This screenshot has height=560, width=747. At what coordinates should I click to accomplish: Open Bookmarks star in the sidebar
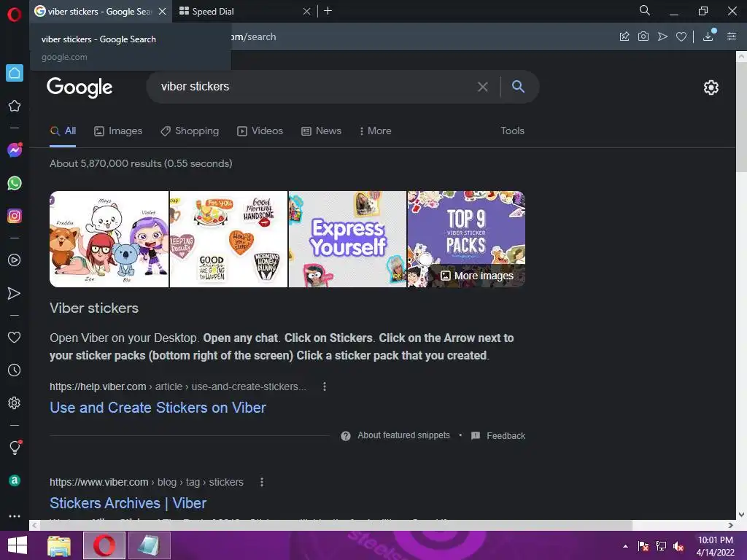tap(15, 106)
